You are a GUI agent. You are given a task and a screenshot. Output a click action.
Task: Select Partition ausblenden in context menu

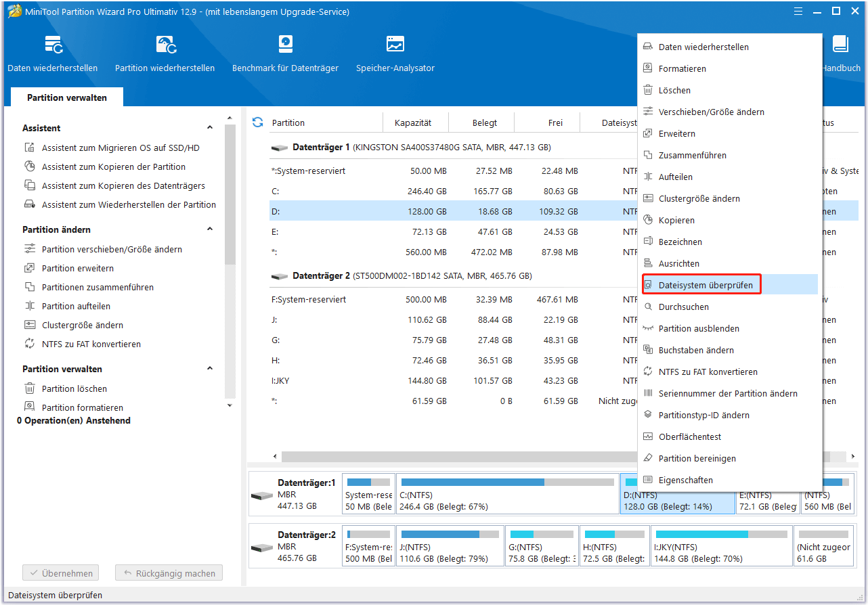tap(730, 328)
